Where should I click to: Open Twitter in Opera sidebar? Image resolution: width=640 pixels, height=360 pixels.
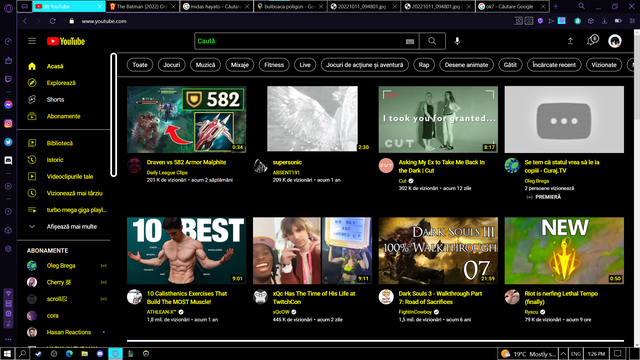(8, 142)
